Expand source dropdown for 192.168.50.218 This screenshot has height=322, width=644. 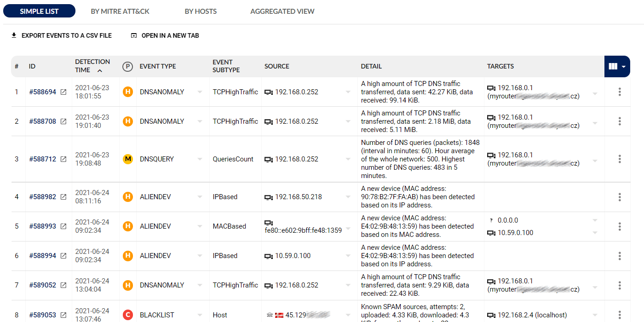(x=348, y=197)
